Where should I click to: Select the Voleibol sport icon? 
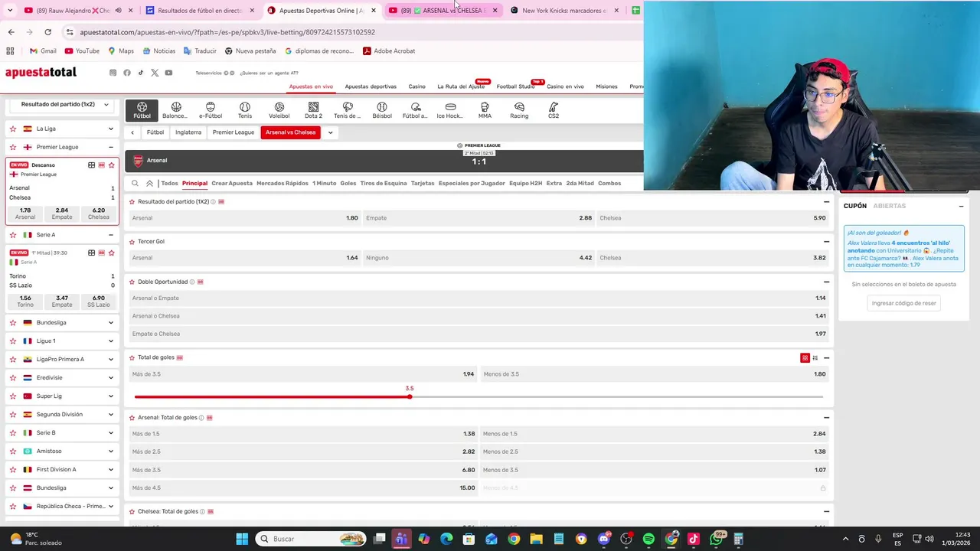coord(279,110)
